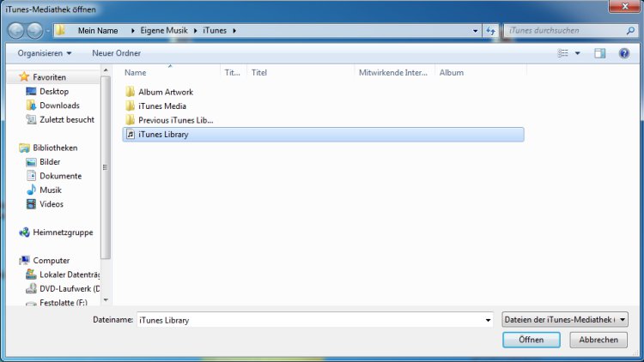
Task: Click the Bilder library icon
Action: pyautogui.click(x=31, y=162)
